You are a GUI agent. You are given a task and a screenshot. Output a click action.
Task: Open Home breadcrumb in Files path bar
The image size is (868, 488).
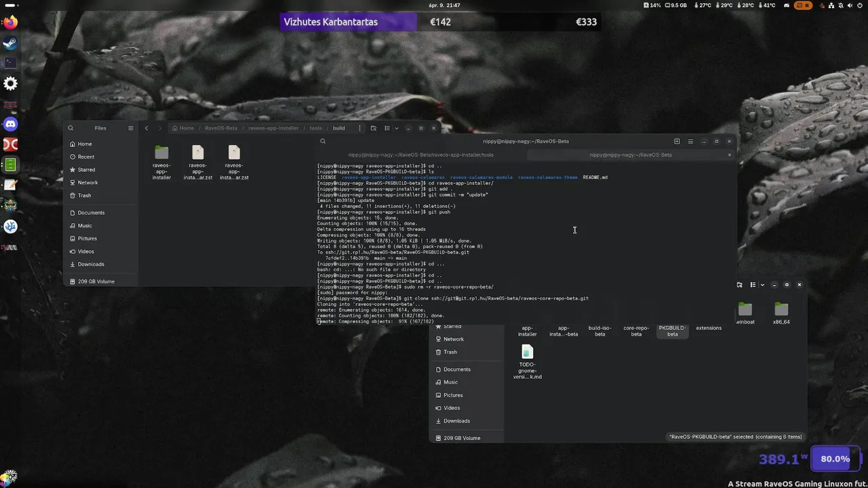[183, 128]
